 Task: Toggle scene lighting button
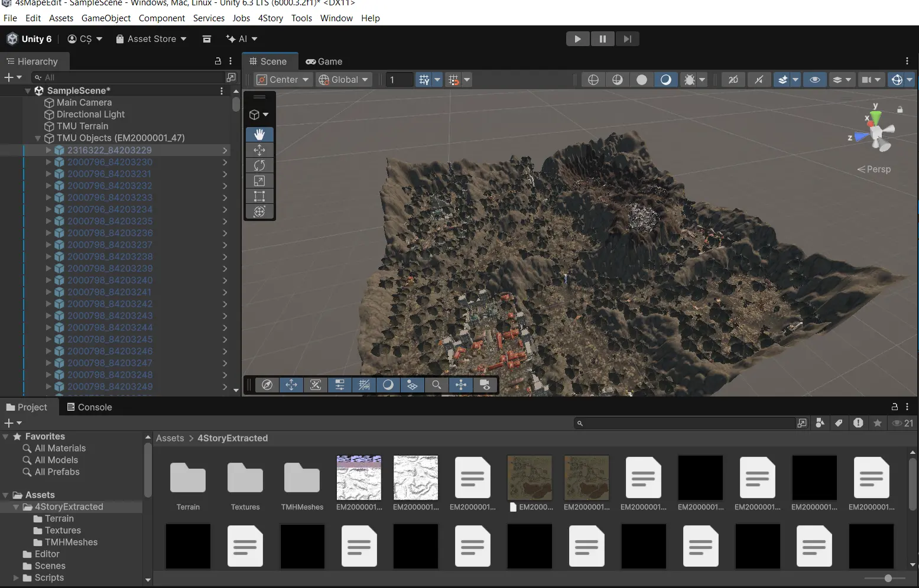(759, 80)
